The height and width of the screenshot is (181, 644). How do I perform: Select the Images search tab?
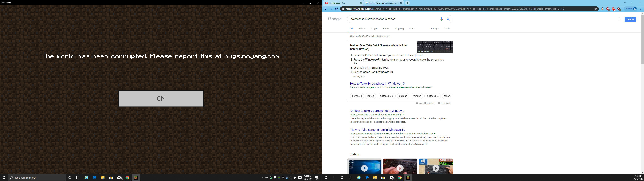click(374, 29)
